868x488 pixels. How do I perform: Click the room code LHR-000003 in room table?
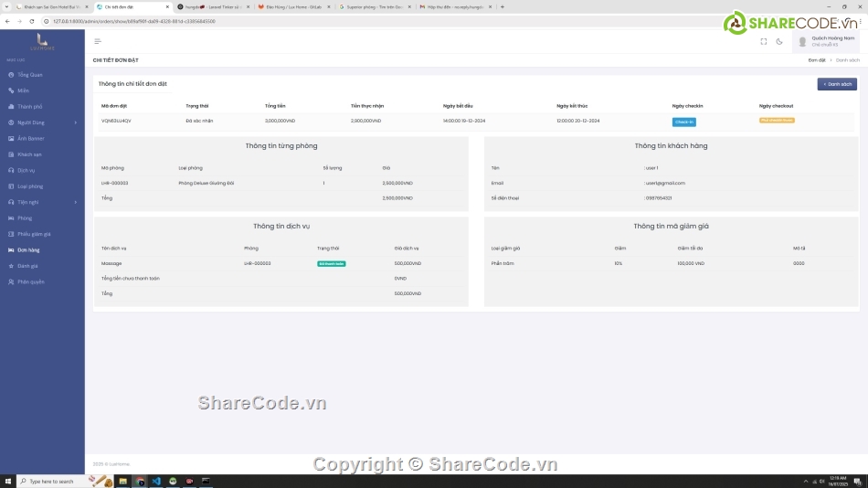(114, 183)
